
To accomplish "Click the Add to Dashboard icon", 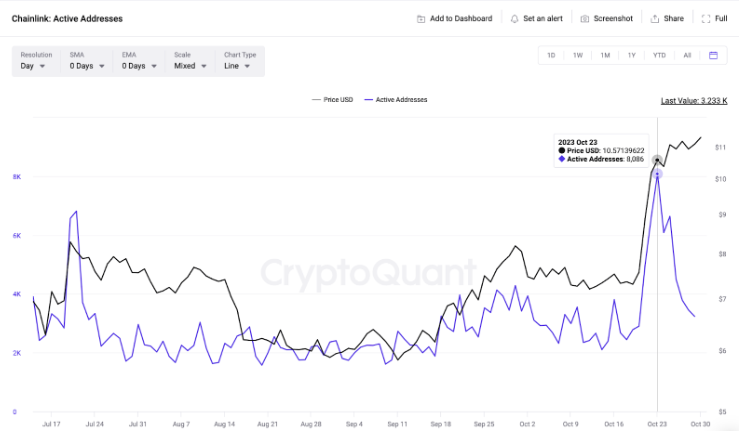I will click(422, 19).
